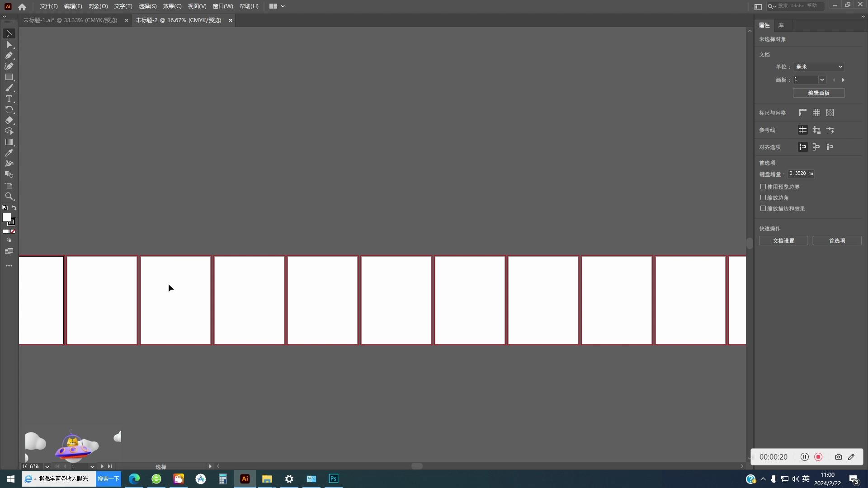Open the 对象(O) menu
The height and width of the screenshot is (488, 868).
pos(98,6)
